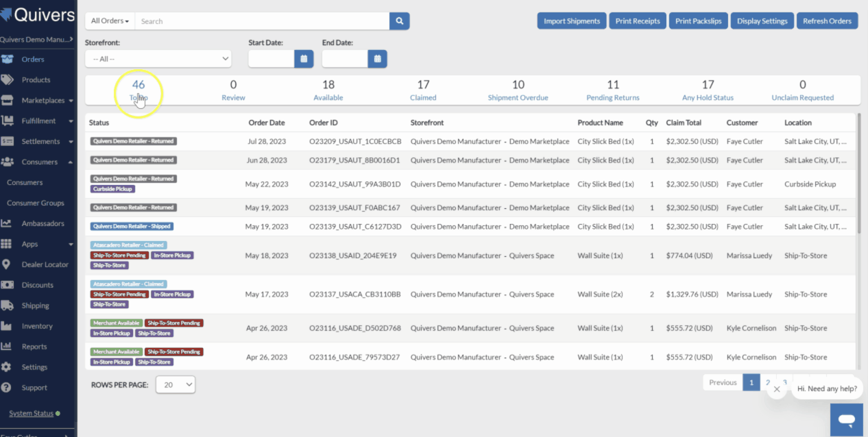Open All Orders filter dropdown

[x=110, y=21]
